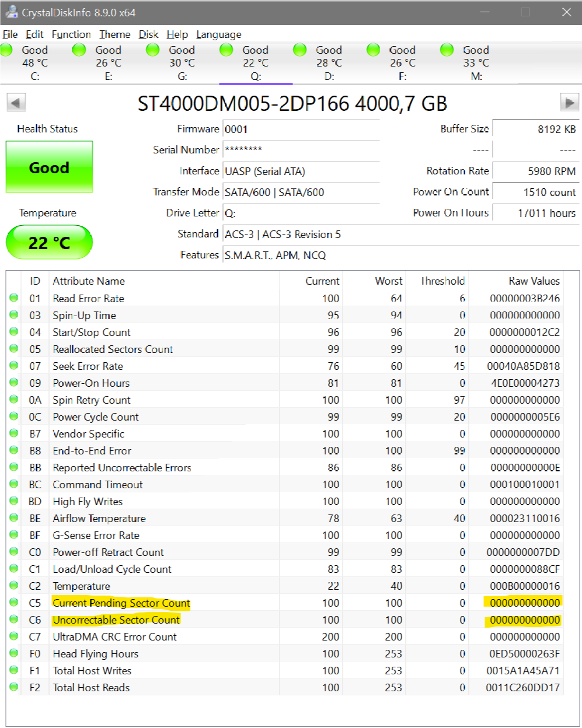This screenshot has width=582, height=728.
Task: Select the D: drive status orb
Action: click(x=300, y=50)
